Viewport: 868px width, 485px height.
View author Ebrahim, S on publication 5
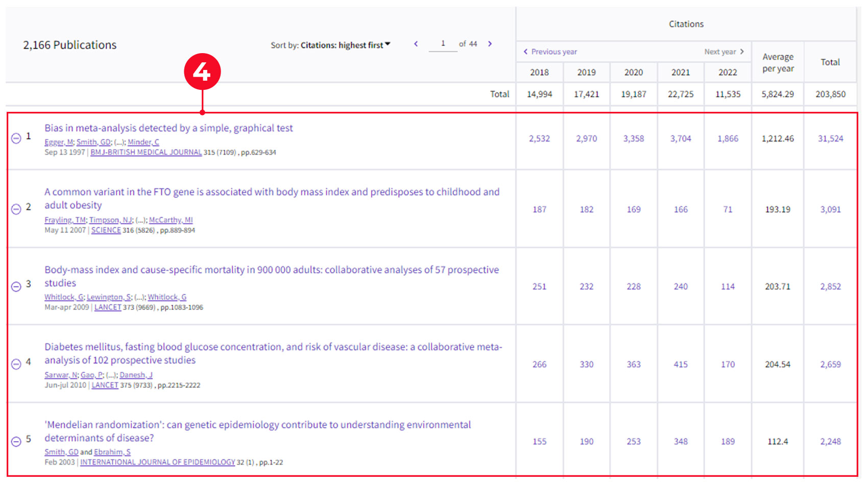click(112, 452)
